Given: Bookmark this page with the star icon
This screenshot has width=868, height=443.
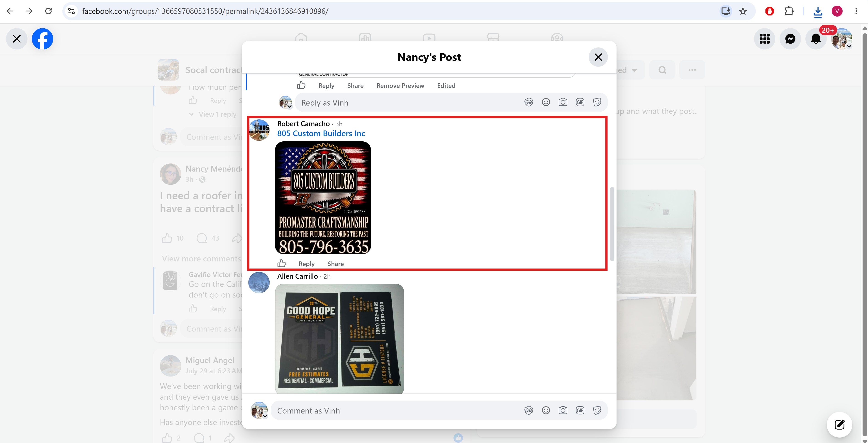Looking at the screenshot, I should (x=743, y=11).
